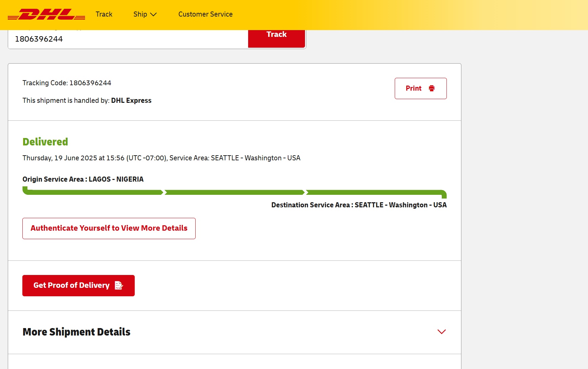
Task: Click the green Delivered status text
Action: [45, 142]
